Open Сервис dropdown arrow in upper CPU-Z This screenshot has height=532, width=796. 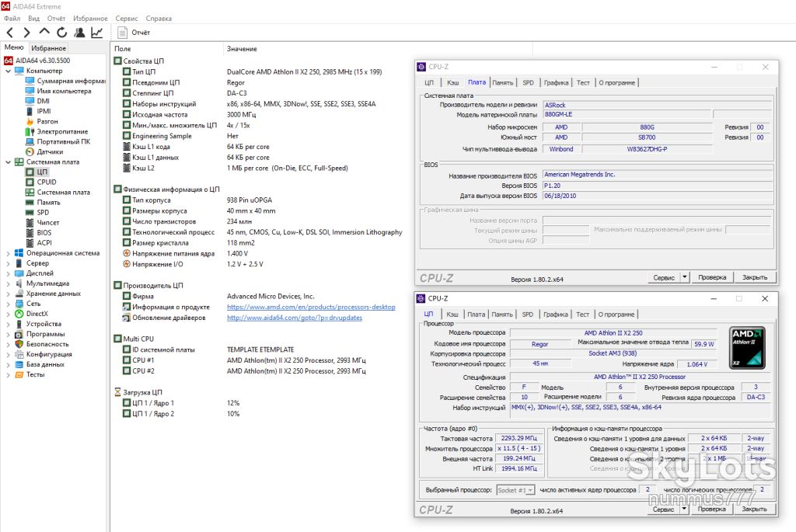point(684,277)
